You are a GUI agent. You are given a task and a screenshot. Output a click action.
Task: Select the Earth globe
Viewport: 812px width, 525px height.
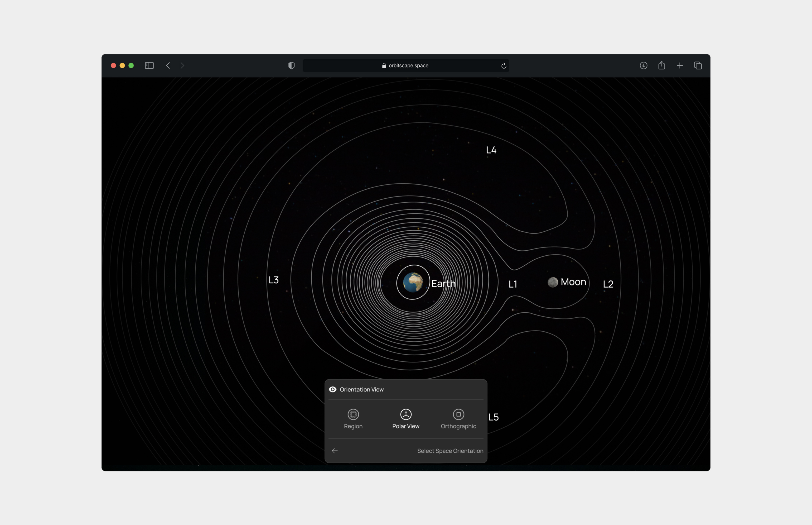coord(413,282)
